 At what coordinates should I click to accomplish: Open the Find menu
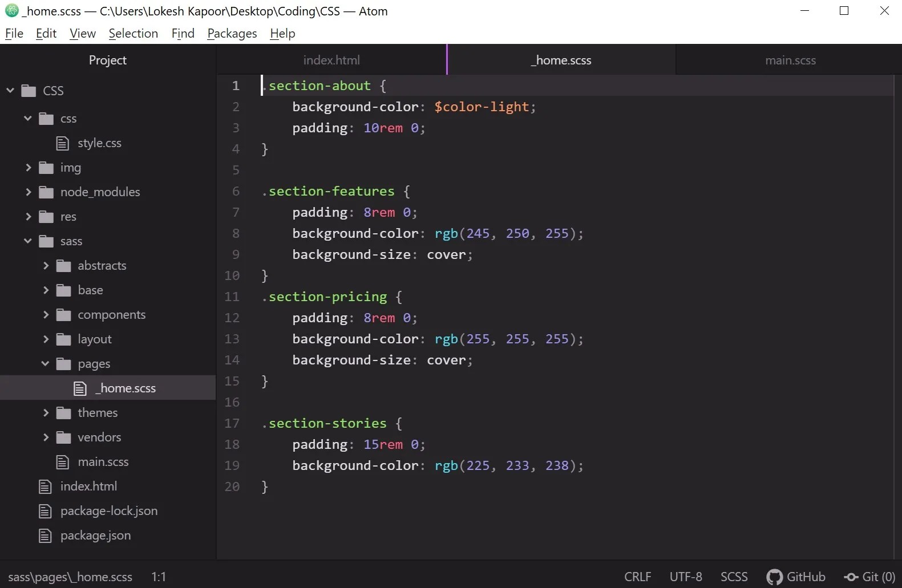click(x=183, y=34)
